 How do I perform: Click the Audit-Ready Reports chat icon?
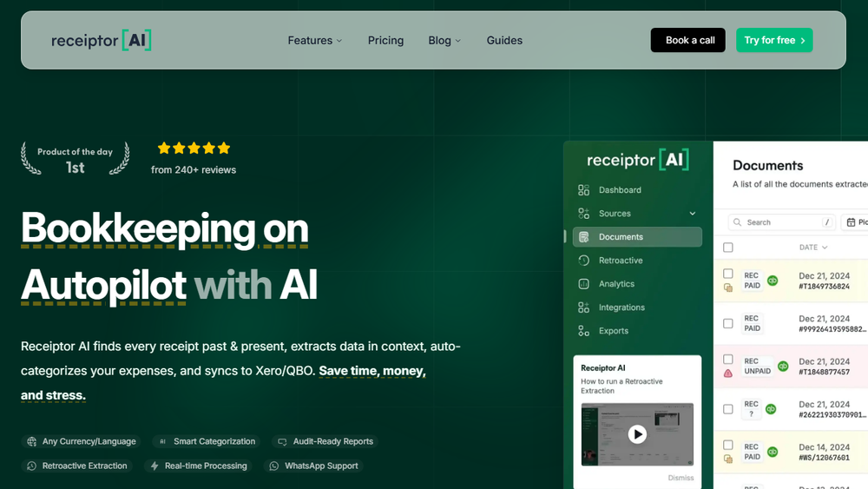282,441
